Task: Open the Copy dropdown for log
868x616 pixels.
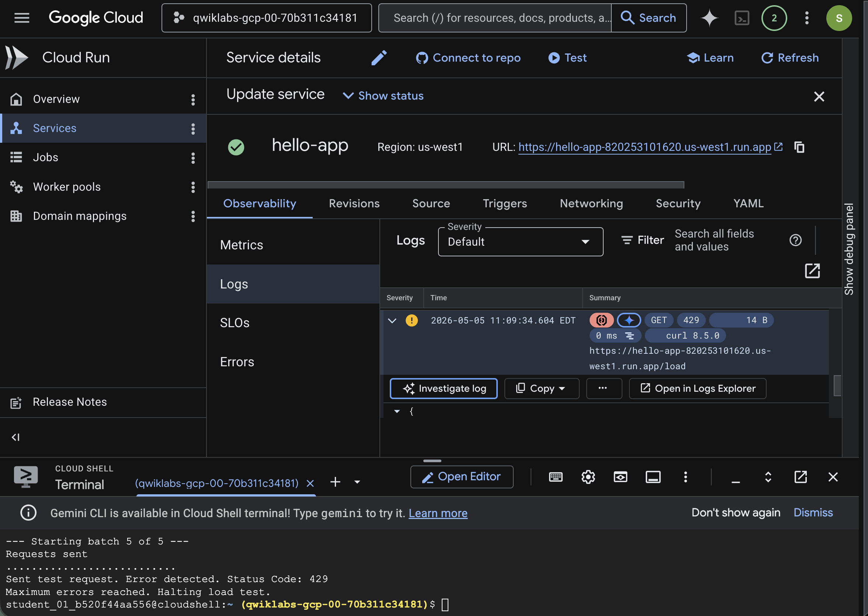Action: point(542,388)
